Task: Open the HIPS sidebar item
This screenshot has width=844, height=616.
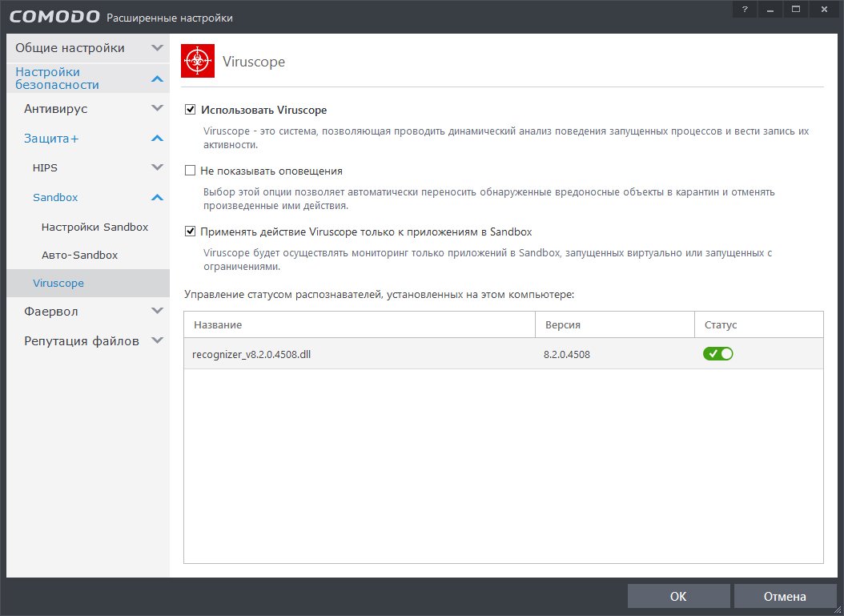Action: coord(88,168)
